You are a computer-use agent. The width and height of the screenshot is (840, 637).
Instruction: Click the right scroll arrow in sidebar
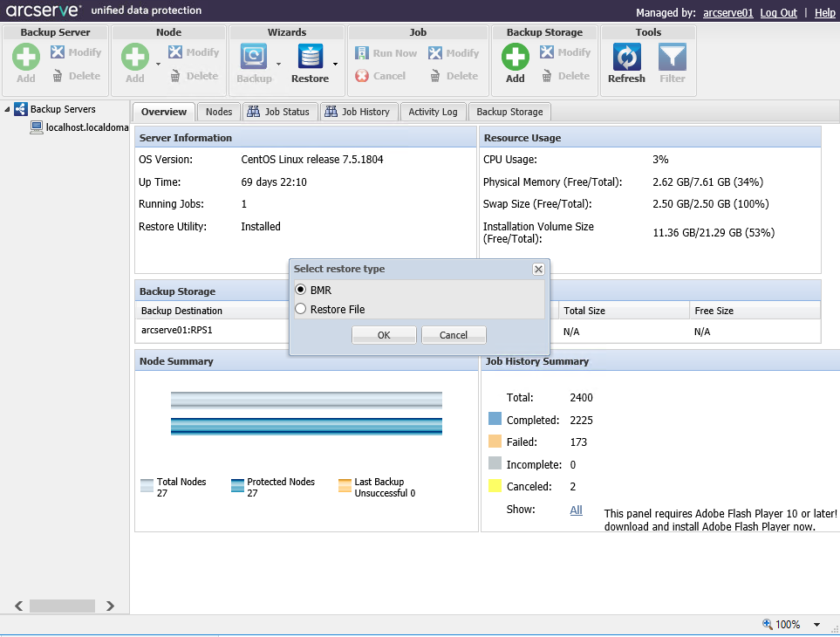(111, 606)
